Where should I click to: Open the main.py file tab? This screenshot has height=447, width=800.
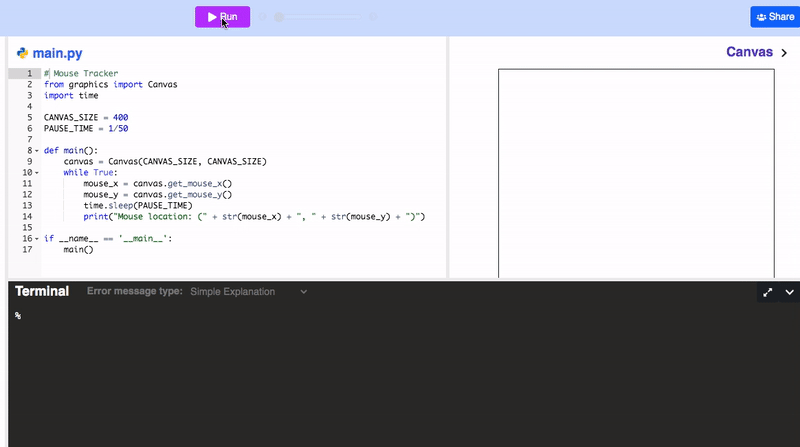(57, 53)
